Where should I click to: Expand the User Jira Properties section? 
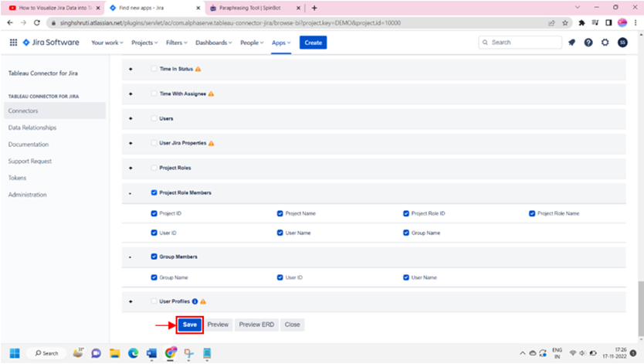coord(130,143)
